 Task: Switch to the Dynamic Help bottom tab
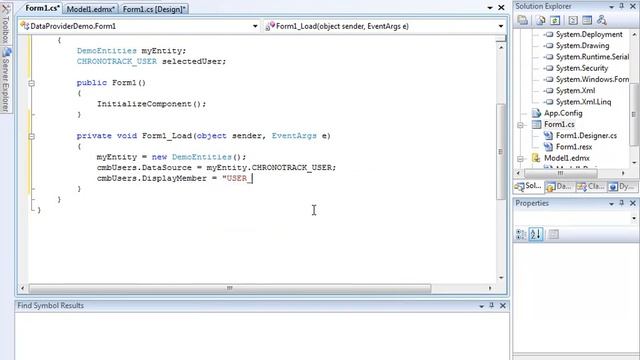click(622, 187)
